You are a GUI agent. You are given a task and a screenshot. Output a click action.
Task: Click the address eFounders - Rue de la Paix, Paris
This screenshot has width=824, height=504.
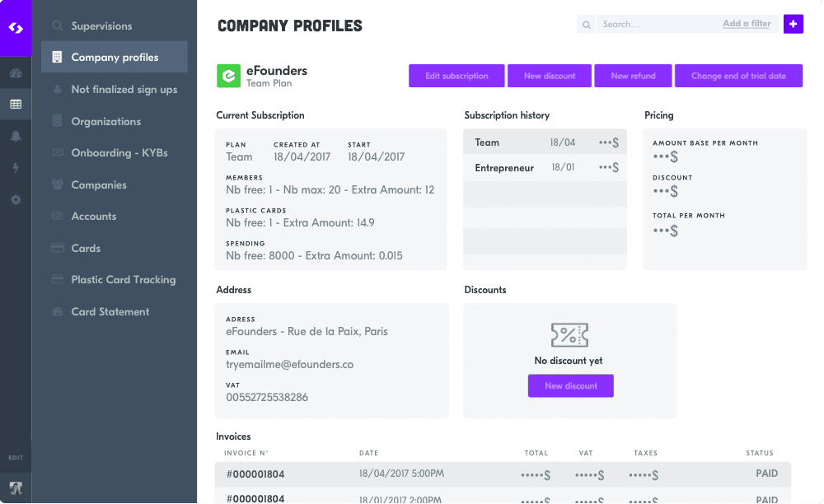coord(307,331)
